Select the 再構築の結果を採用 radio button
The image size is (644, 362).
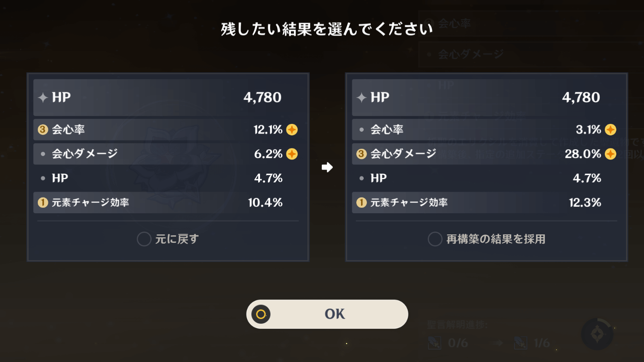[435, 239]
